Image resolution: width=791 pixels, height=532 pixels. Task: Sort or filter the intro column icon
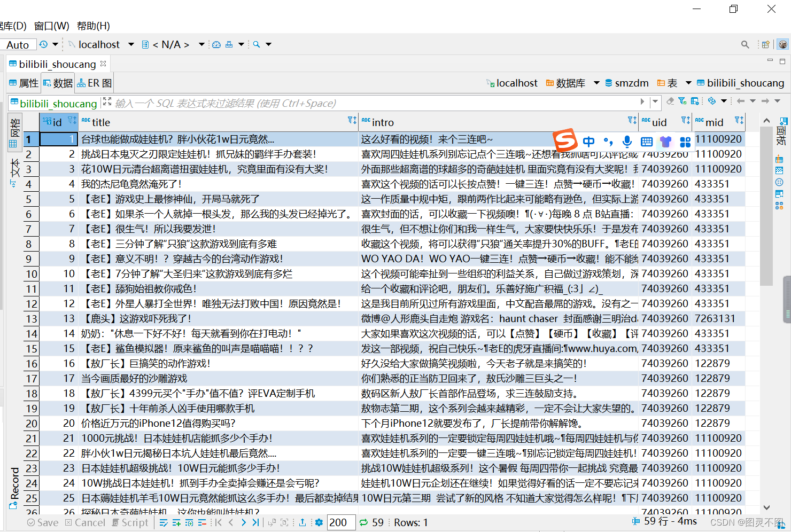pyautogui.click(x=632, y=121)
